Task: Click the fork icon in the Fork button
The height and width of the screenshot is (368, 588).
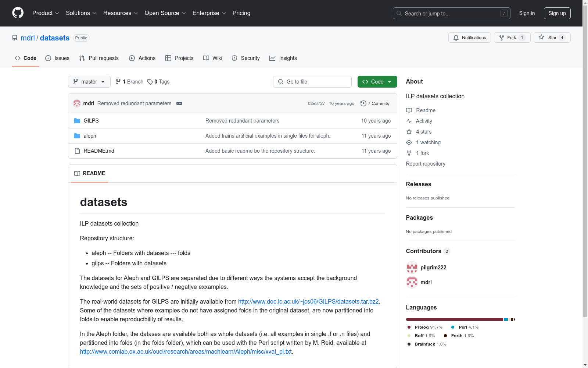Action: (x=502, y=38)
